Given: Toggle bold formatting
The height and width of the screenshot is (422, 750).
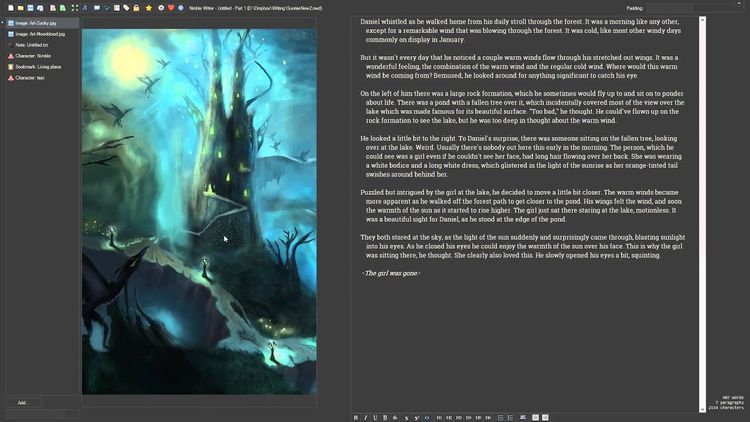Looking at the screenshot, I should (356, 418).
